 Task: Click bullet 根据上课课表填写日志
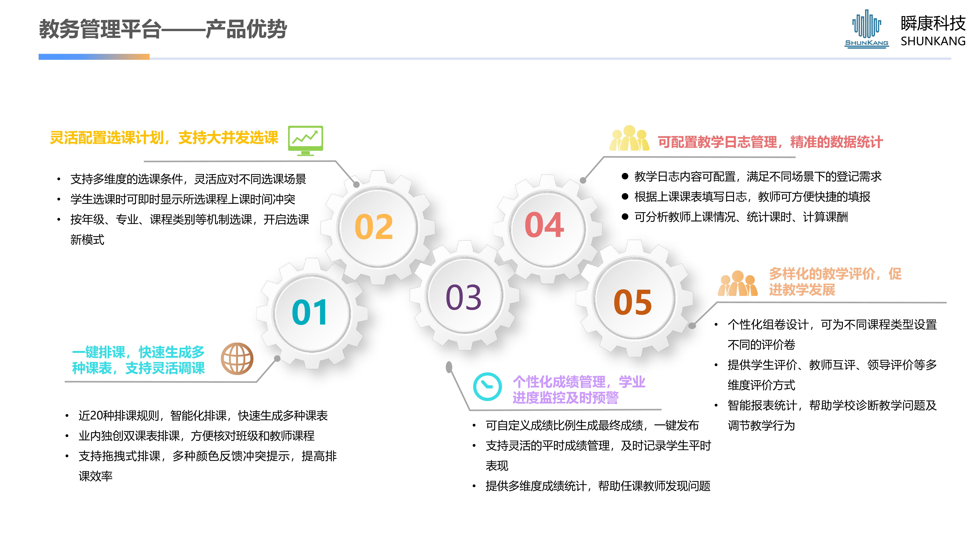coord(752,197)
